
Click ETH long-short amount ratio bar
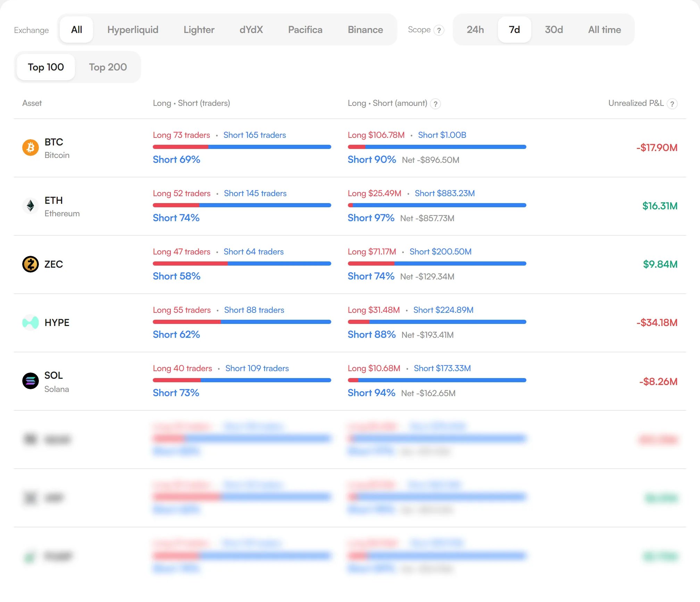(437, 205)
